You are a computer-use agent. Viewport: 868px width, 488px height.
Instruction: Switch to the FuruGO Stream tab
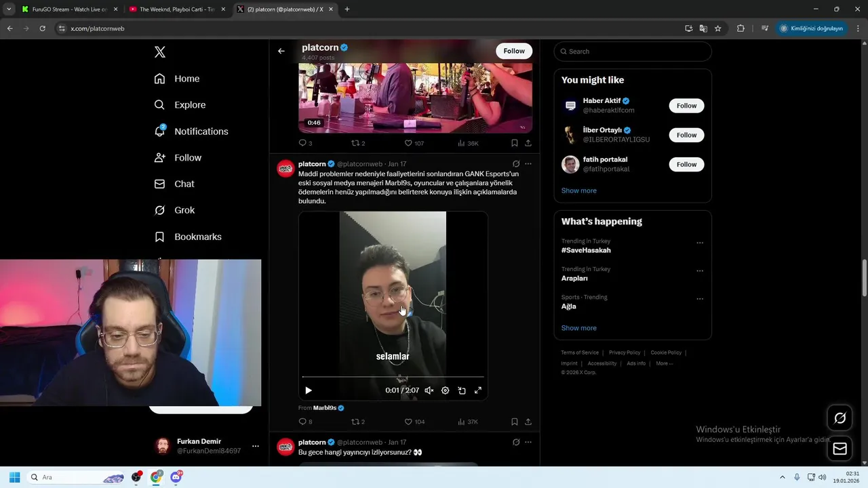pos(69,9)
